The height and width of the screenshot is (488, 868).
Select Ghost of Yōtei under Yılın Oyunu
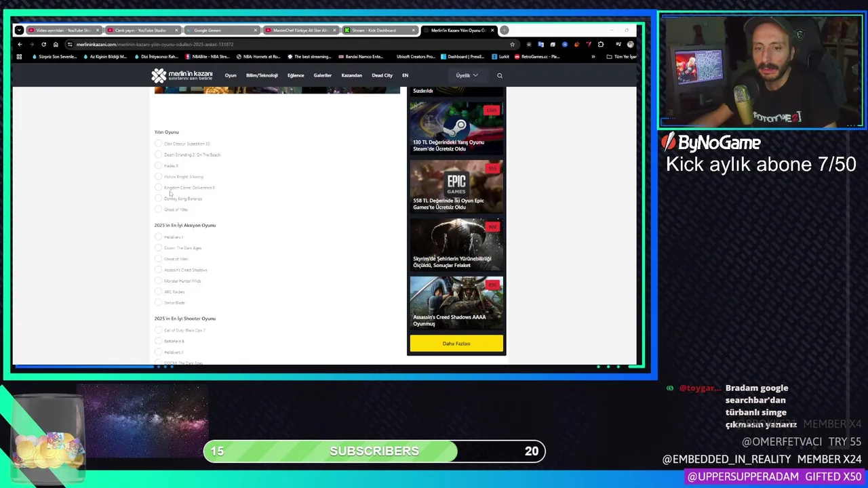pyautogui.click(x=158, y=209)
